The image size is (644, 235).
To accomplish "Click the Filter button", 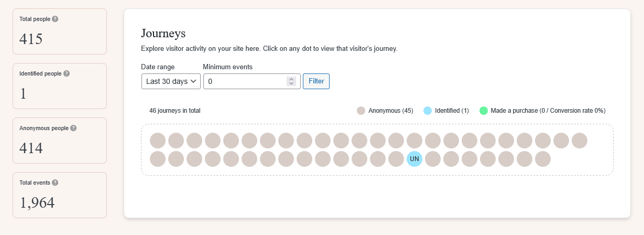I will pos(316,81).
